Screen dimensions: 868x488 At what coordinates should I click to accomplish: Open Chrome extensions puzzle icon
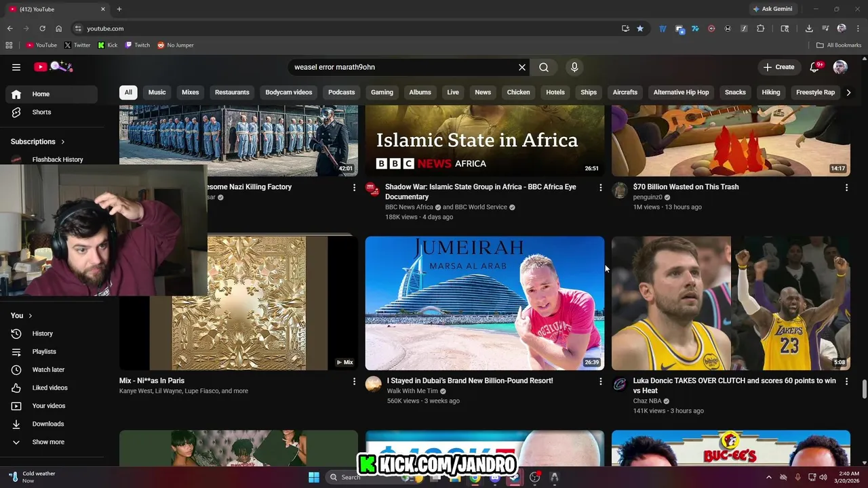760,28
